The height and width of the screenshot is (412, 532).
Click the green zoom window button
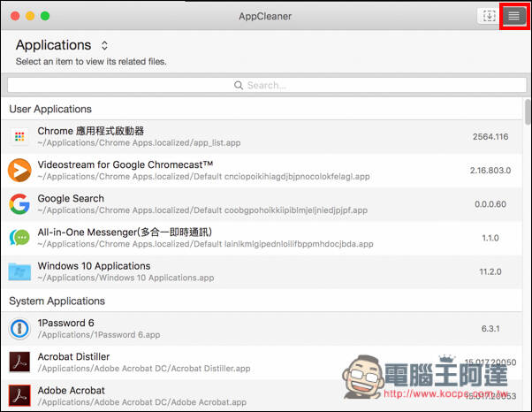(x=45, y=16)
